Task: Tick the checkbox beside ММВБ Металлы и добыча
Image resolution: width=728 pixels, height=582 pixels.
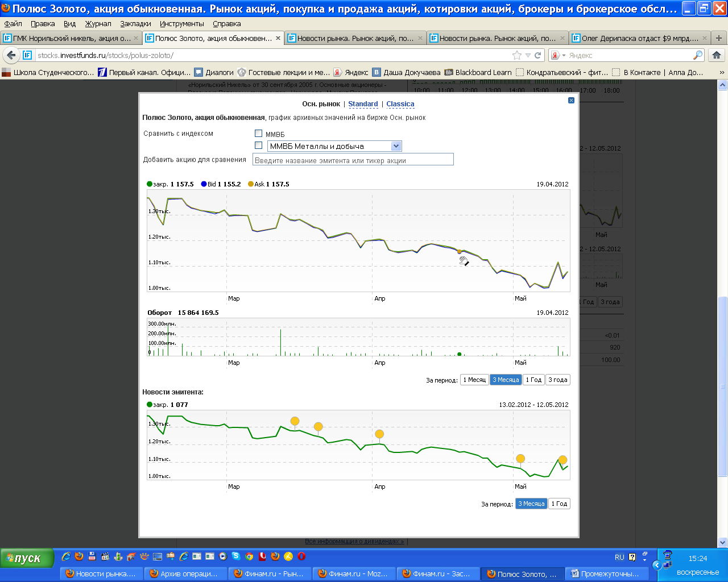Action: pyautogui.click(x=258, y=145)
